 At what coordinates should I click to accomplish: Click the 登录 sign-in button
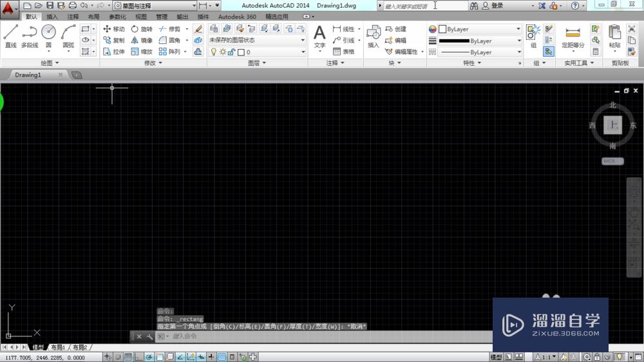(x=493, y=6)
